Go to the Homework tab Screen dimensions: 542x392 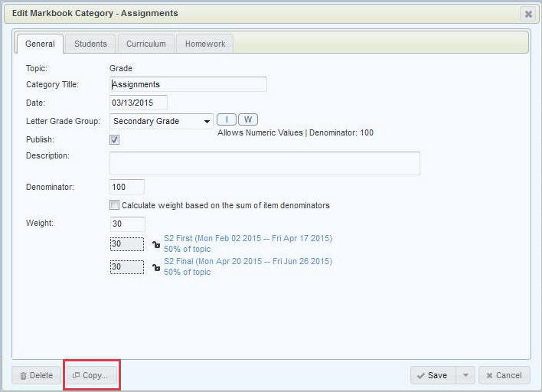(205, 44)
